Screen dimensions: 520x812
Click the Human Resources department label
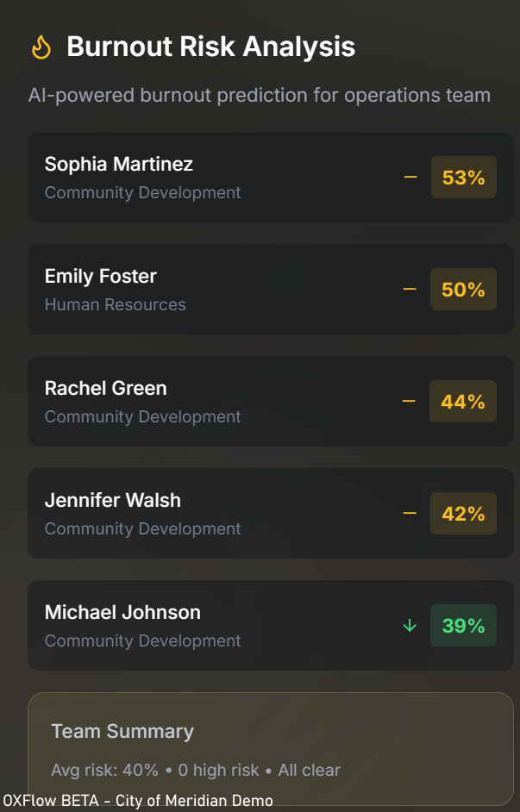pyautogui.click(x=116, y=304)
